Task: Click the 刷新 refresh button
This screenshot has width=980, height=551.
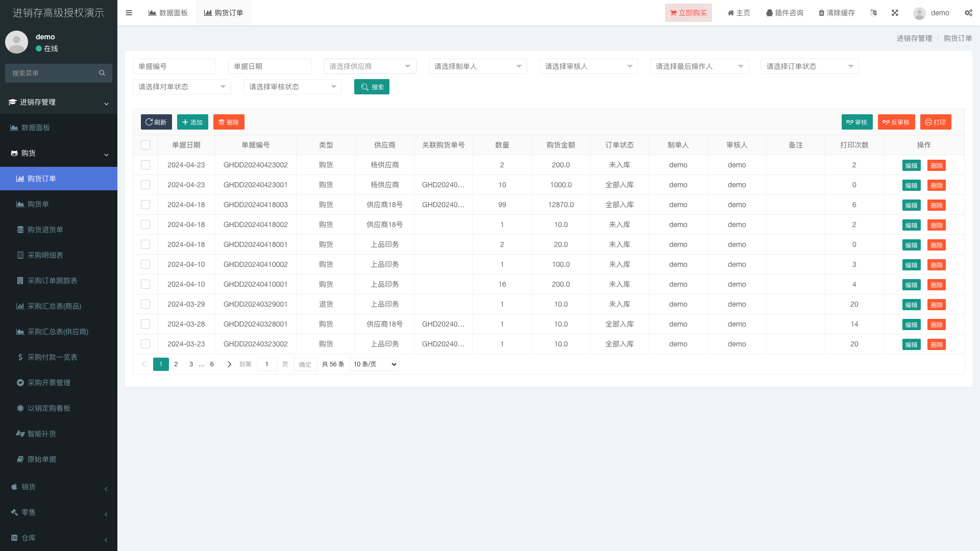Action: pos(156,122)
